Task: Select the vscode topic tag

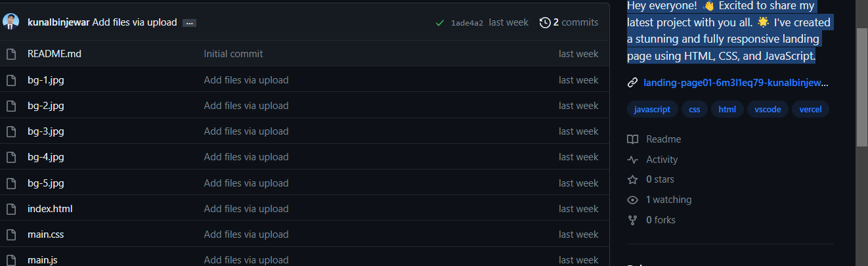Action: pos(768,110)
